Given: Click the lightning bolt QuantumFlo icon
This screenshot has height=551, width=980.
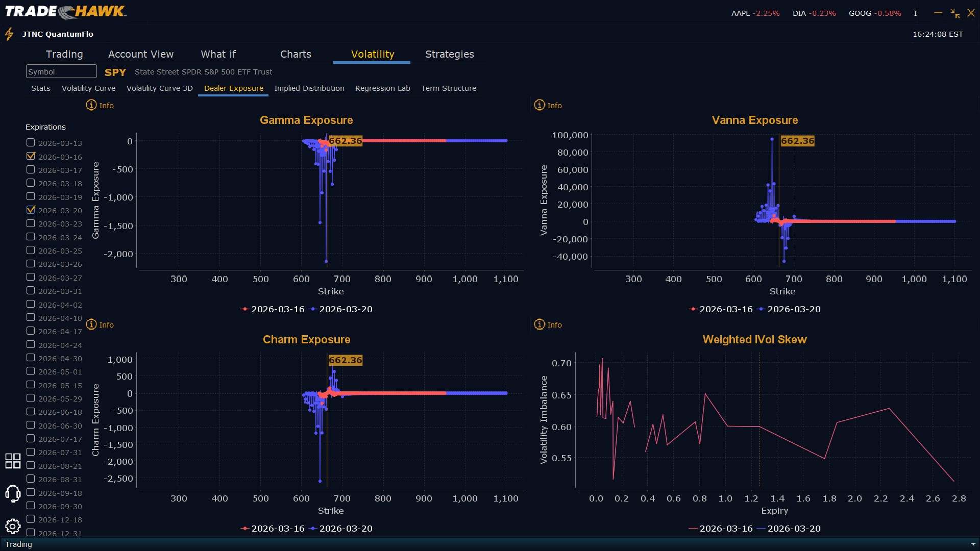Looking at the screenshot, I should (x=9, y=34).
